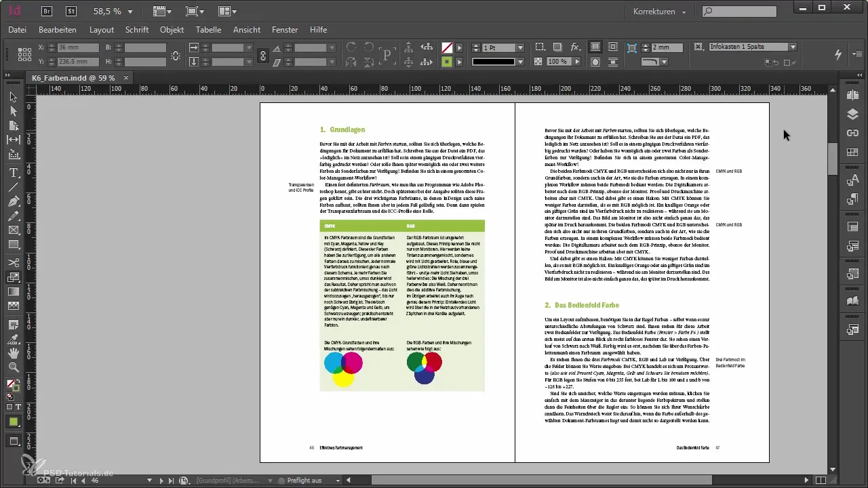Toggle jump object text wrap
The height and width of the screenshot is (488, 868).
click(613, 61)
